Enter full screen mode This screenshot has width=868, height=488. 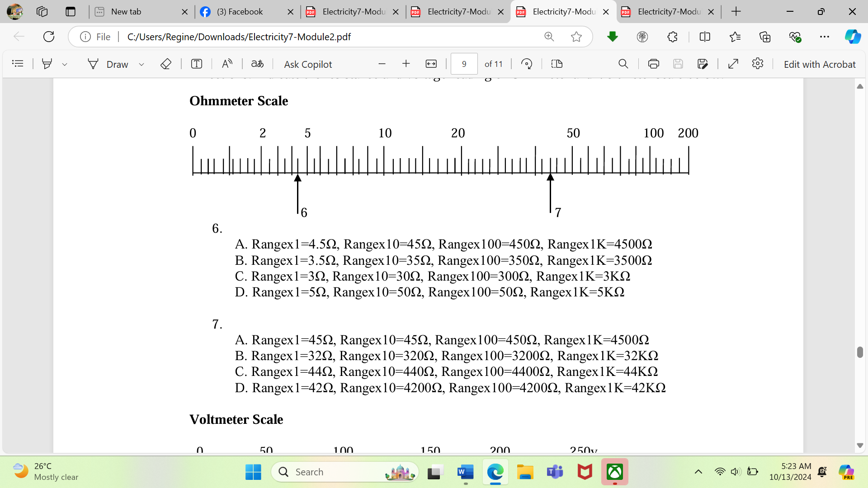(733, 64)
